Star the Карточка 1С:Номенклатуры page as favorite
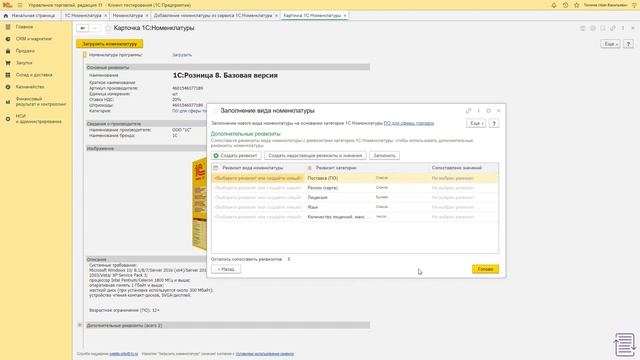Viewport: 640px width, 360px height. click(108, 28)
